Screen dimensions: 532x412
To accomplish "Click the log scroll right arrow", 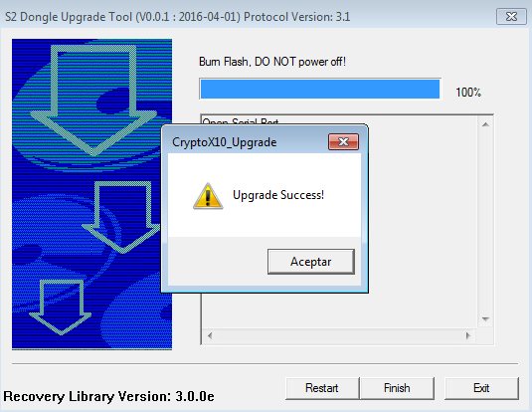I will [x=468, y=335].
